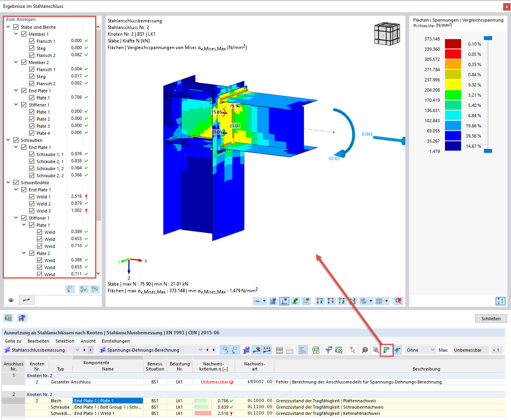Collapse the Plate 2 node under Stiffener 1

pos(24,253)
